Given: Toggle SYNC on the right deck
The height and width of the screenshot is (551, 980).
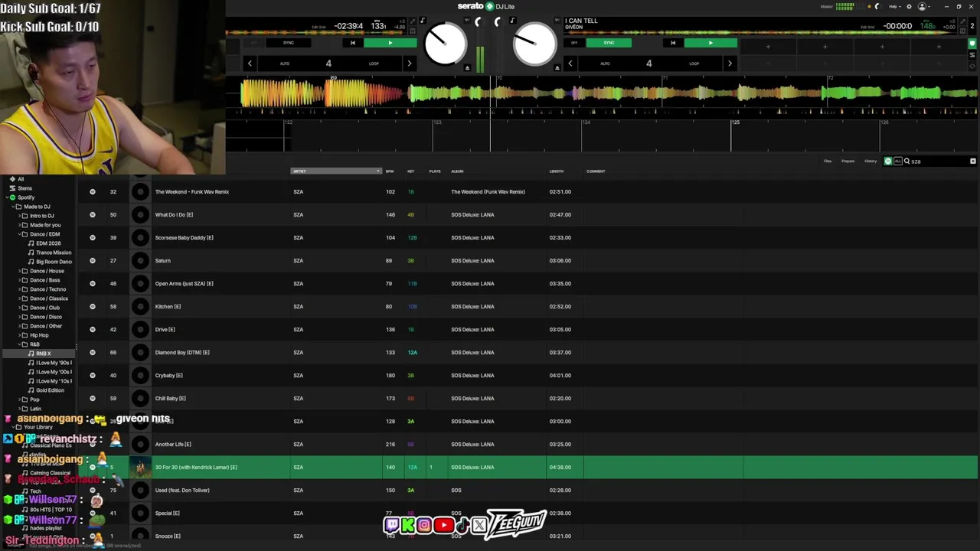Looking at the screenshot, I should [x=609, y=43].
